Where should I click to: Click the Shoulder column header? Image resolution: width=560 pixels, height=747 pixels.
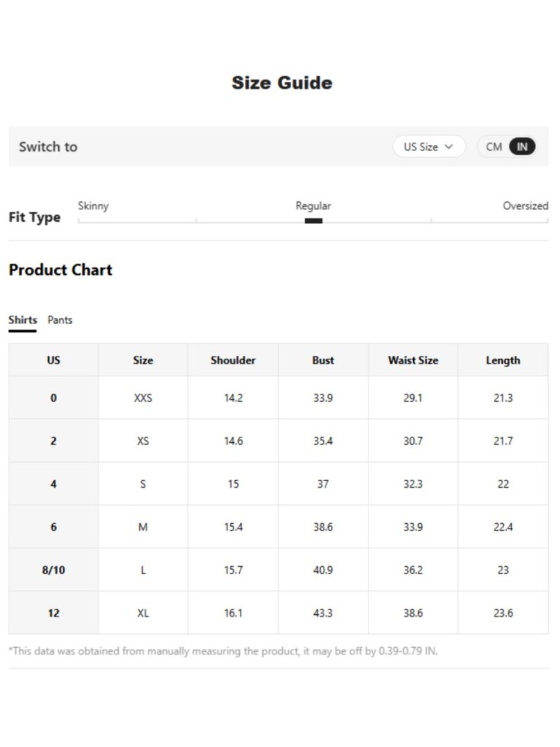pyautogui.click(x=233, y=360)
